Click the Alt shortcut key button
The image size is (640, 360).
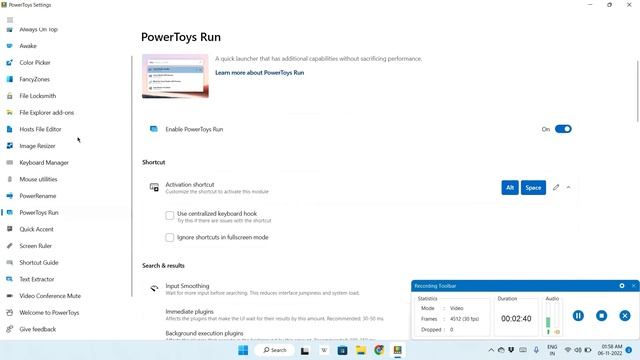click(510, 188)
